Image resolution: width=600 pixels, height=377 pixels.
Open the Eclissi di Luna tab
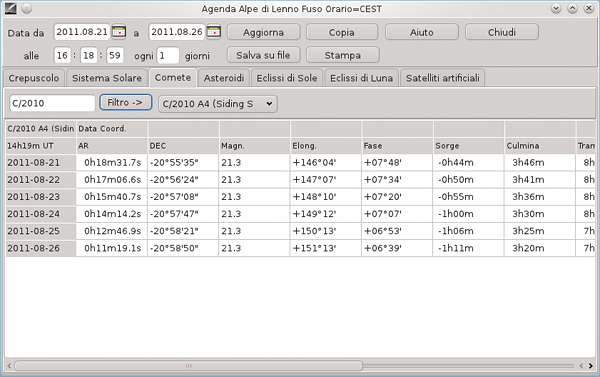[361, 78]
